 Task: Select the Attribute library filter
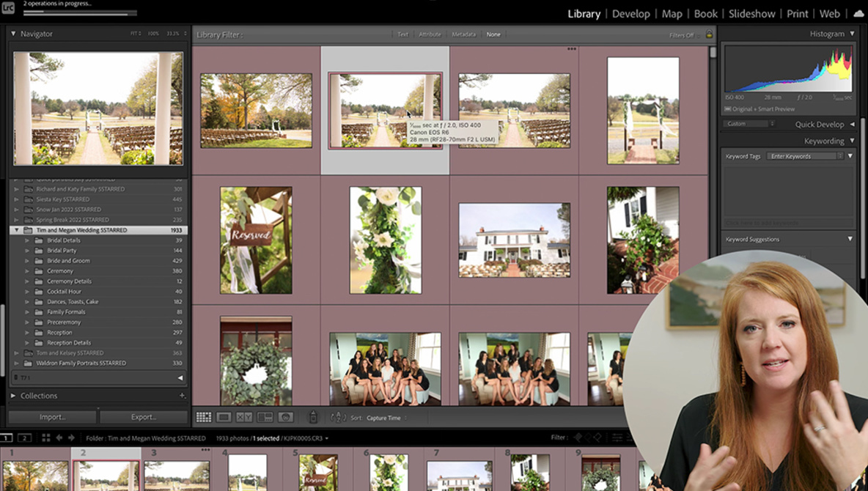coord(430,34)
